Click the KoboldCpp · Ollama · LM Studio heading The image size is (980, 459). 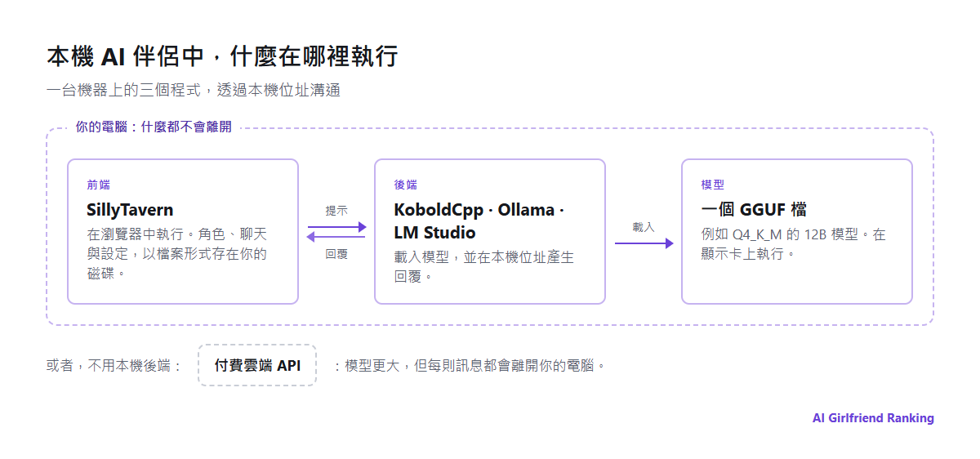(x=479, y=221)
